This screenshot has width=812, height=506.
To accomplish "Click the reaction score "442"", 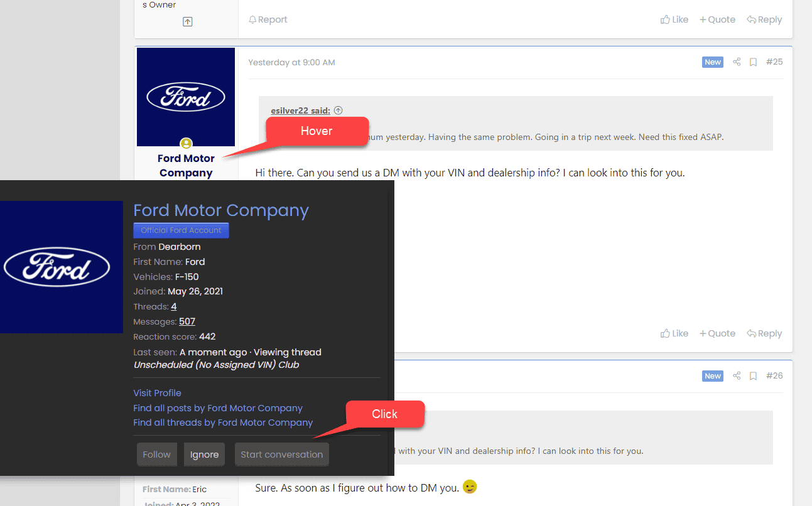I will pos(207,337).
